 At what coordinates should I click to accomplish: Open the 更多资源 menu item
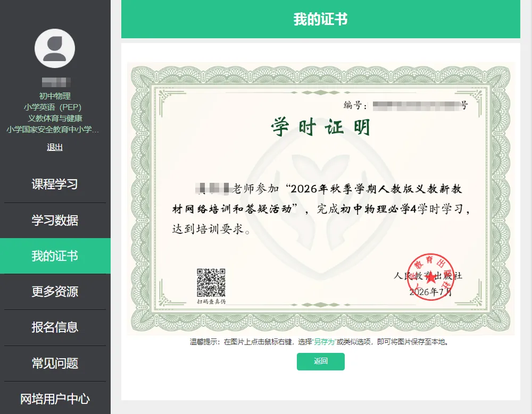coord(55,292)
